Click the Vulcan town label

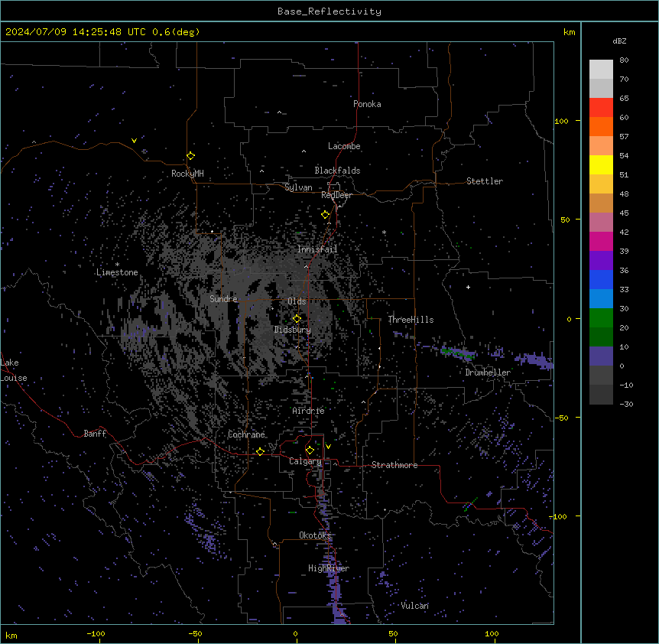tap(415, 606)
